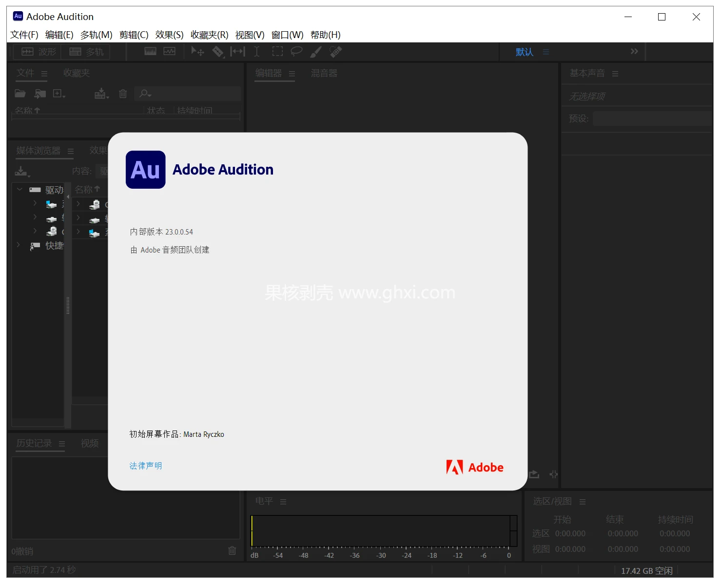The image size is (721, 588).
Task: Open a file using the 打开文件 icon
Action: pyautogui.click(x=20, y=93)
